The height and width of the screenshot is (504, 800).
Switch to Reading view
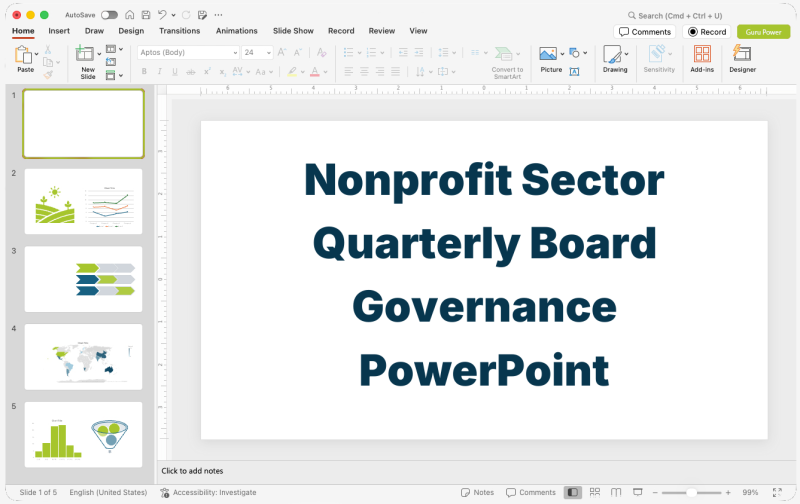(616, 492)
